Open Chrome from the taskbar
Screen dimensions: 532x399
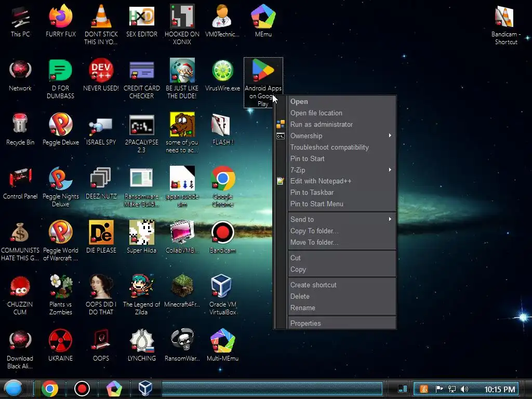coord(49,389)
